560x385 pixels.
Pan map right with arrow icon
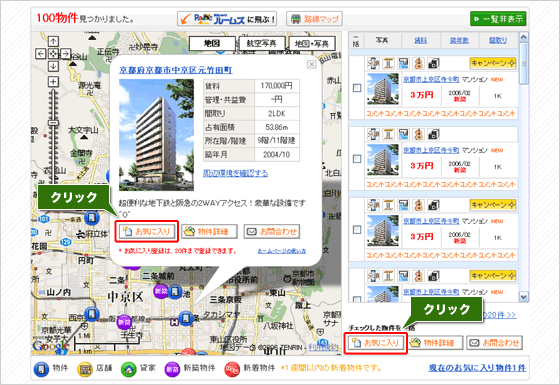click(x=66, y=54)
